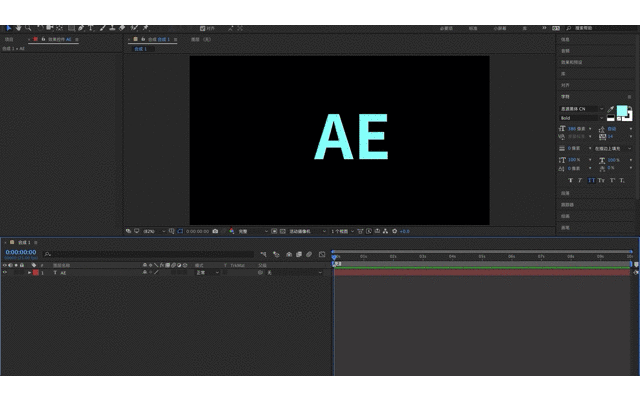The width and height of the screenshot is (640, 400).
Task: Toggle the snapping checkbox in the toolbar
Action: pos(202,29)
